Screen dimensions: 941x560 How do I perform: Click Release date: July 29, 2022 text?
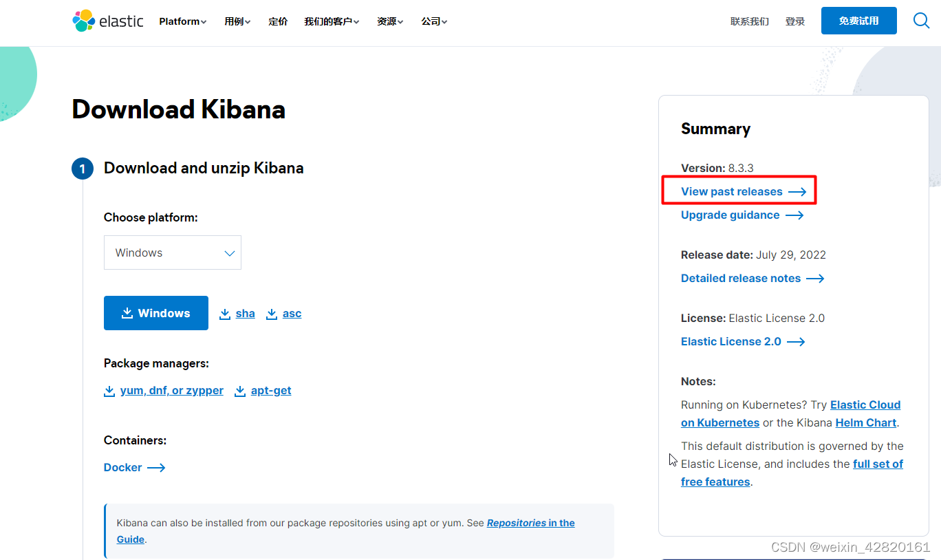pos(753,255)
